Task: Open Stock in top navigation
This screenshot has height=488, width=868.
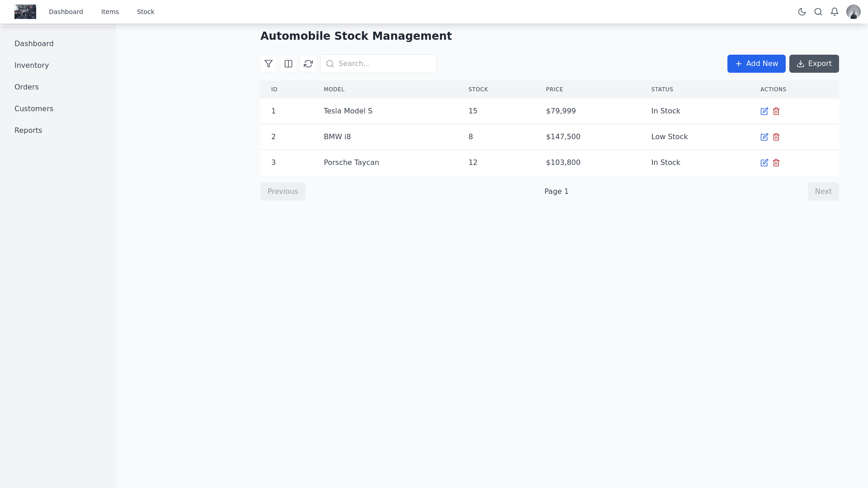Action: click(x=146, y=12)
